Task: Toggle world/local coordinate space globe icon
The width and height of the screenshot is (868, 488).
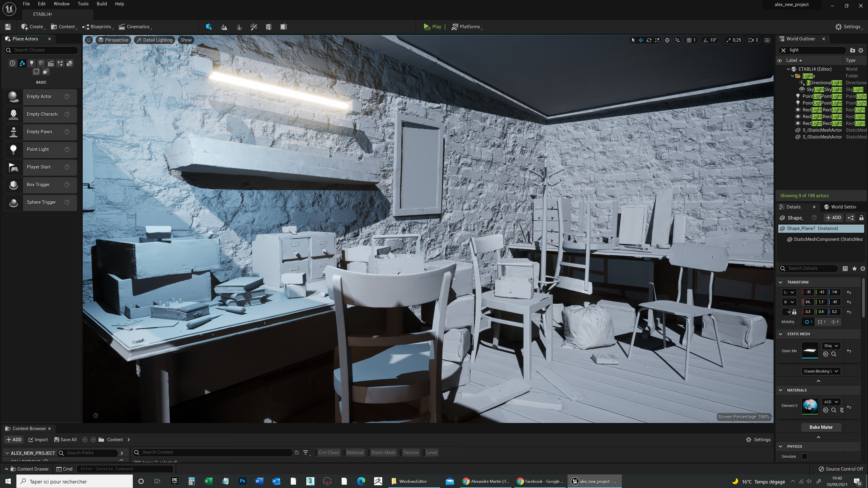Action: [x=667, y=40]
